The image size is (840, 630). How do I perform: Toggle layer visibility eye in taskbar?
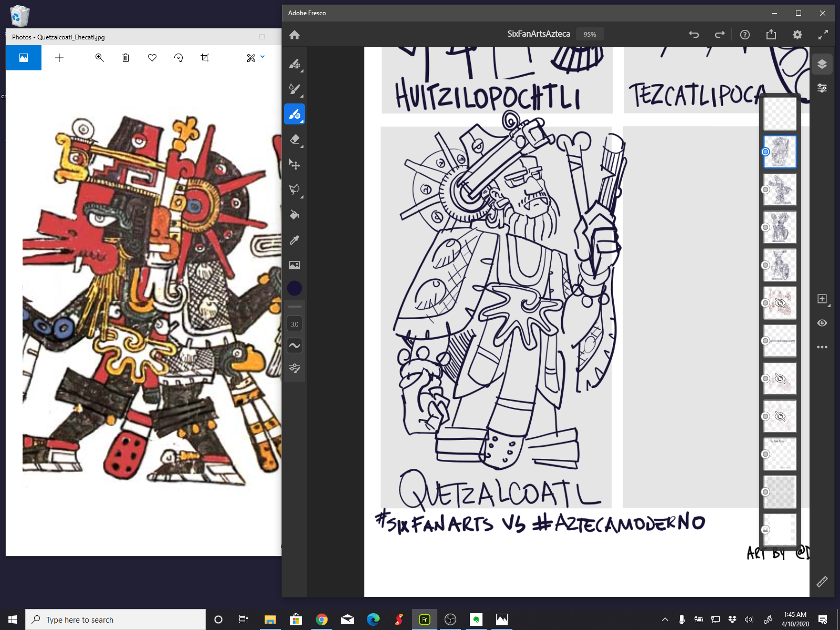pyautogui.click(x=822, y=323)
